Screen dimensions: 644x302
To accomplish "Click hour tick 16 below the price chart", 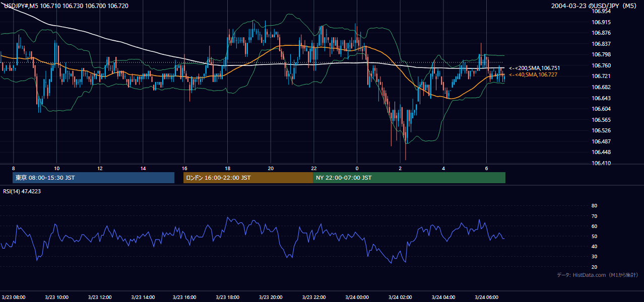I will [x=184, y=168].
